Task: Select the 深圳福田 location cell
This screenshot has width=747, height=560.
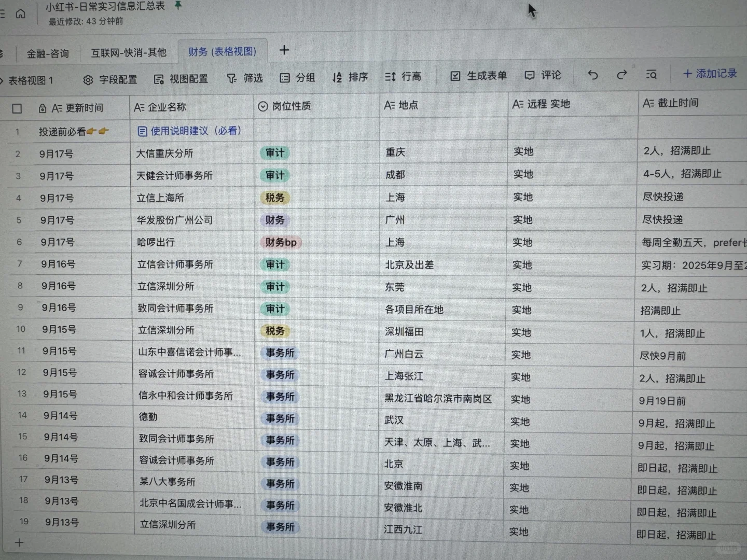Action: click(x=442, y=332)
